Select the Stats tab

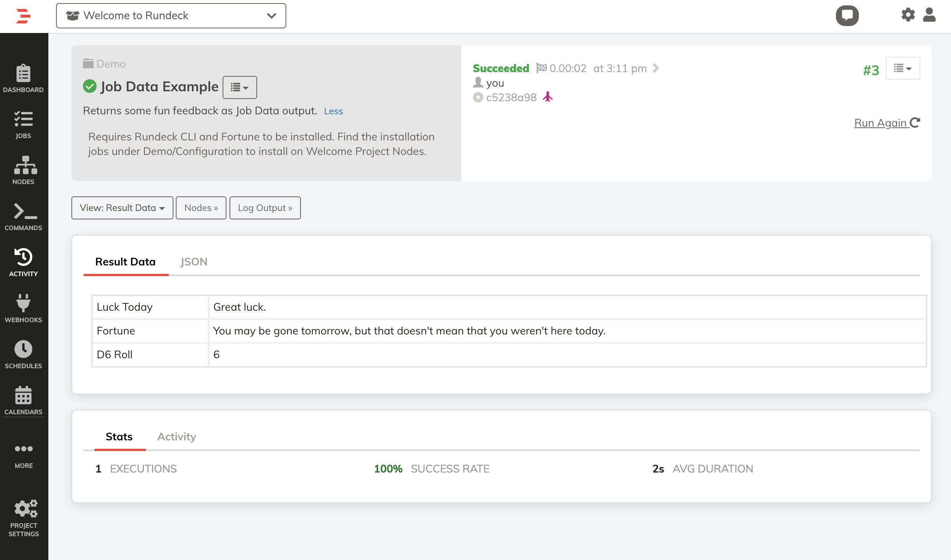pos(119,437)
